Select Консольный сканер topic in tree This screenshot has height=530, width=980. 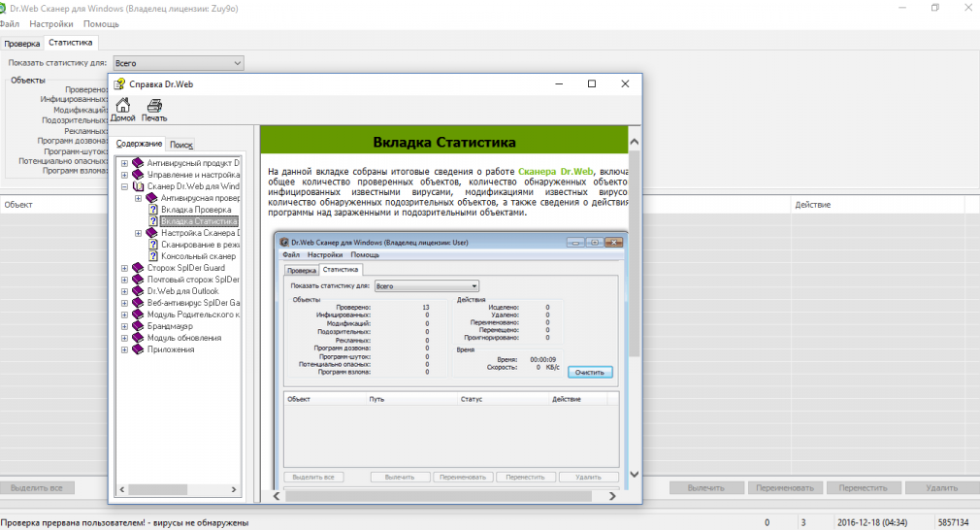pos(199,256)
